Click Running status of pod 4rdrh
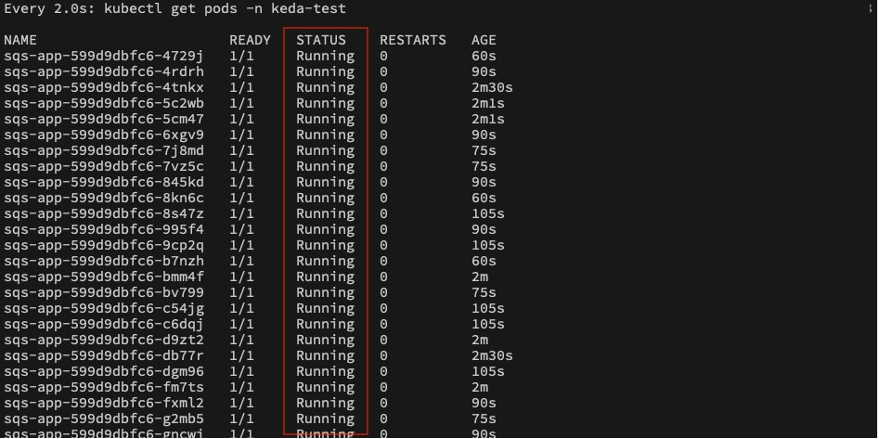879x439 pixels. point(325,72)
